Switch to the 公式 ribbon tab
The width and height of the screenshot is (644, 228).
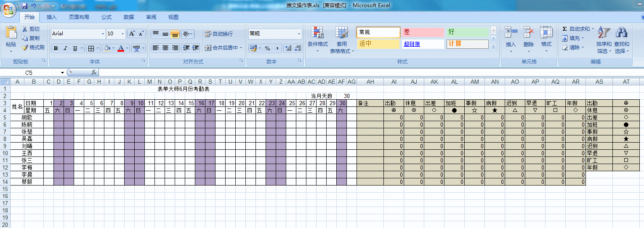point(106,17)
